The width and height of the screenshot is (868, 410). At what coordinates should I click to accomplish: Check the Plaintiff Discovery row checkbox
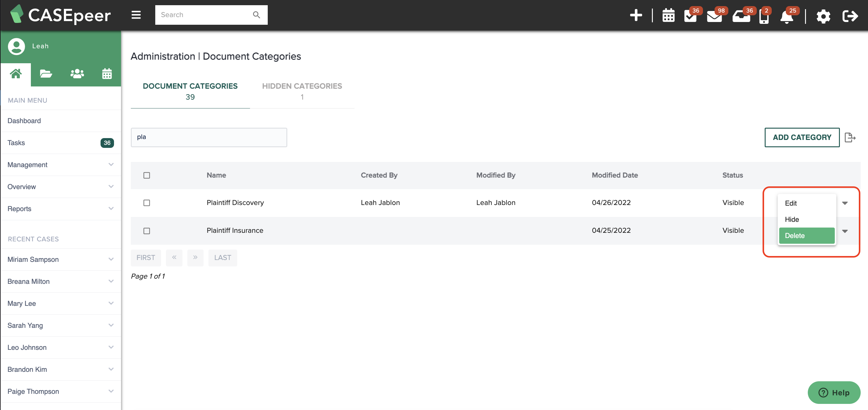tap(147, 203)
